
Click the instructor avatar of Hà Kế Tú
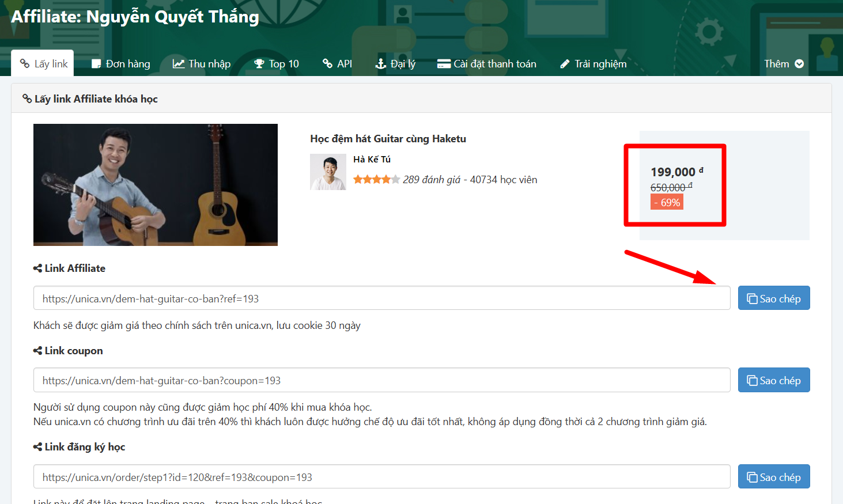coord(328,172)
